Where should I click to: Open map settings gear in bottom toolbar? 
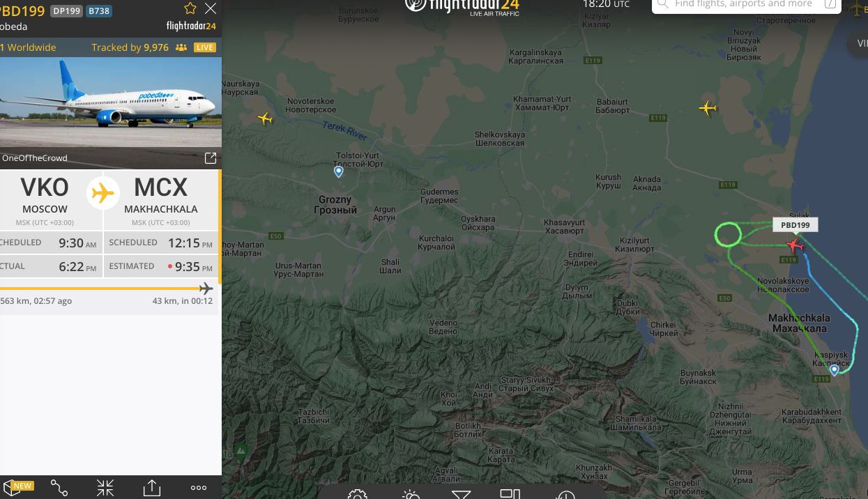tap(358, 494)
